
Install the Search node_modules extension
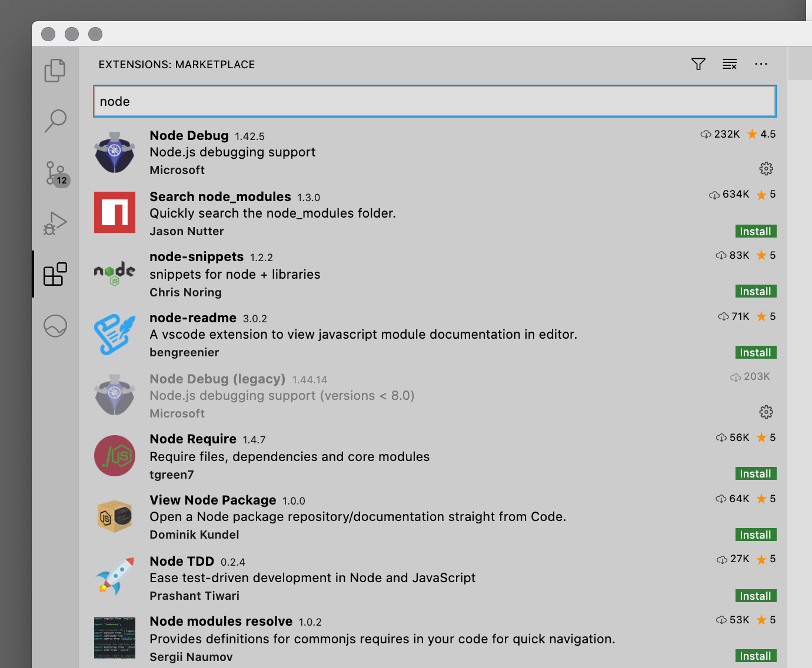tap(756, 232)
